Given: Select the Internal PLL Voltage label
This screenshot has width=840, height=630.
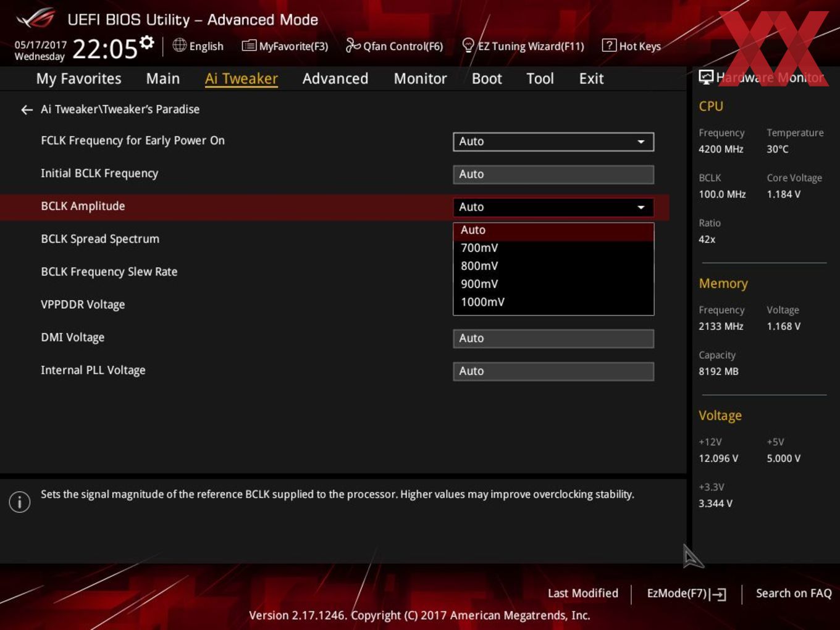Looking at the screenshot, I should coord(93,371).
